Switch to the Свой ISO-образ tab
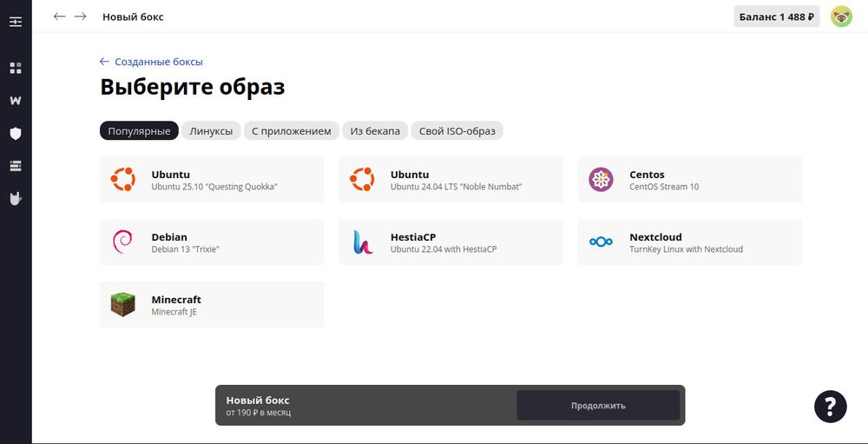Screen dimensions: 868x444 457,131
